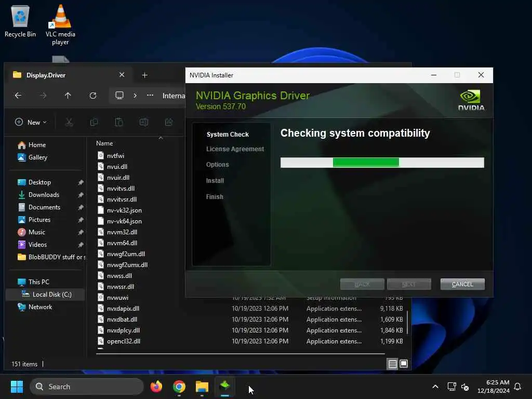Show hidden system tray icons

(435, 387)
